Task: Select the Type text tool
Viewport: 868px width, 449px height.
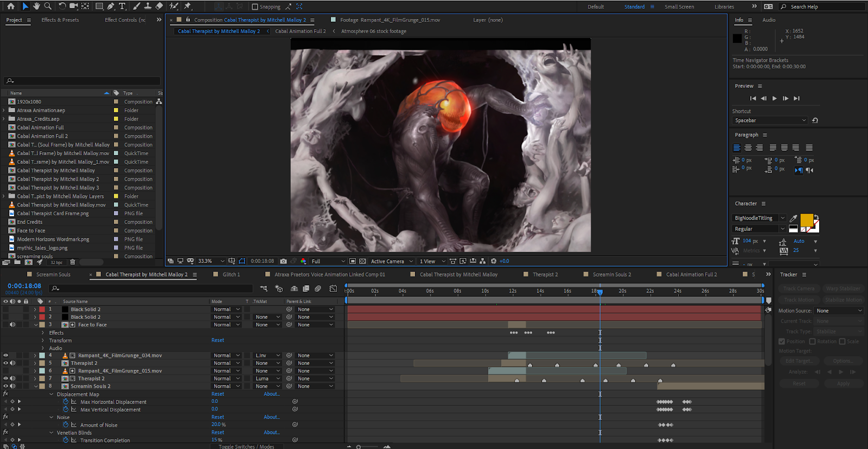Action: 122,7
